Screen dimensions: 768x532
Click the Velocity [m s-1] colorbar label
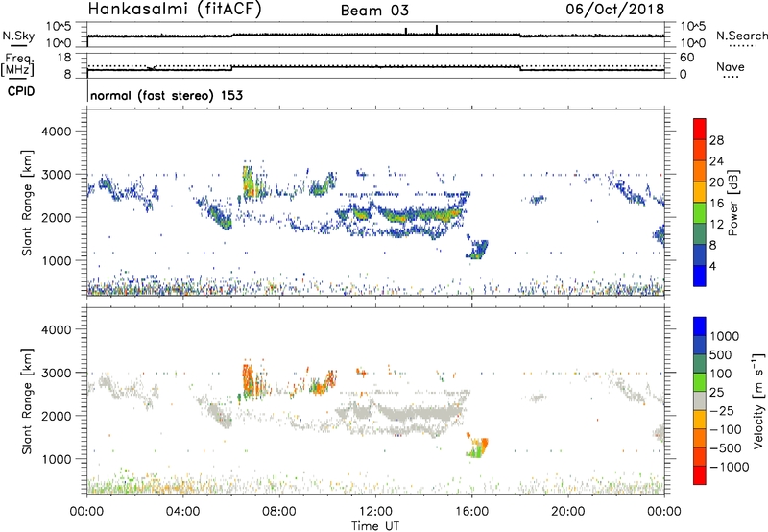pyautogui.click(x=758, y=400)
